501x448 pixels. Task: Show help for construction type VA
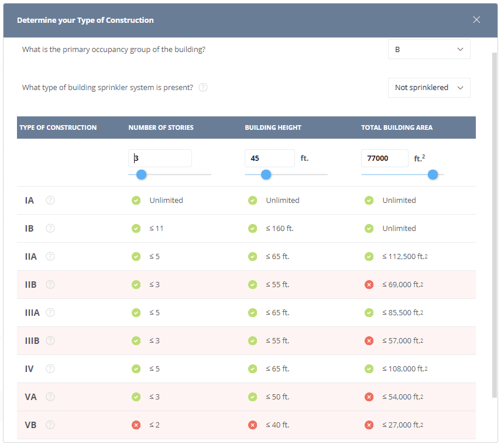50,397
